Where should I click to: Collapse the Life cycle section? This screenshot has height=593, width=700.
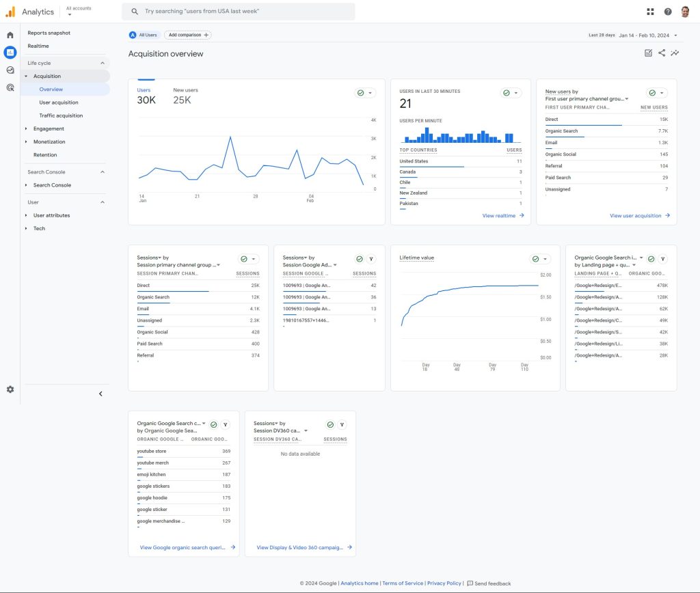coord(103,63)
